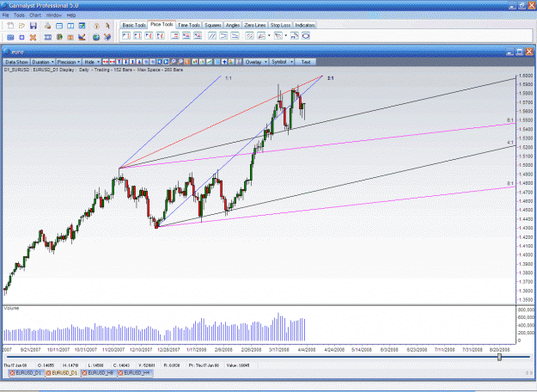Switch to the Stop Loss tab
The height and width of the screenshot is (392, 537).
click(x=280, y=25)
